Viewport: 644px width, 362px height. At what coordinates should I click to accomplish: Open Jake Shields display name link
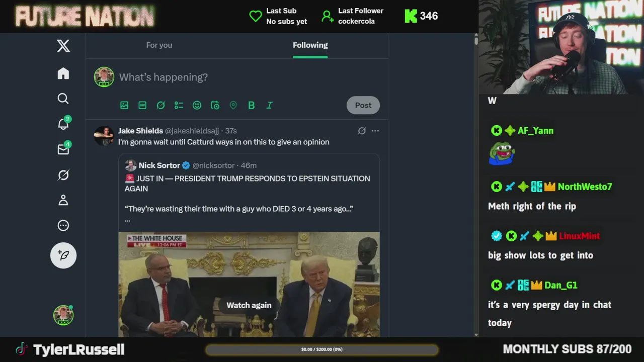point(140,131)
